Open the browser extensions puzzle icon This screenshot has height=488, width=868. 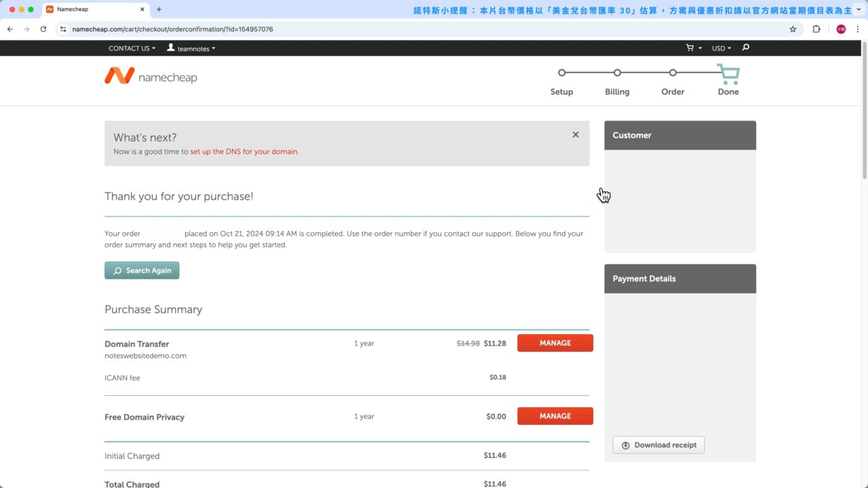tap(816, 29)
